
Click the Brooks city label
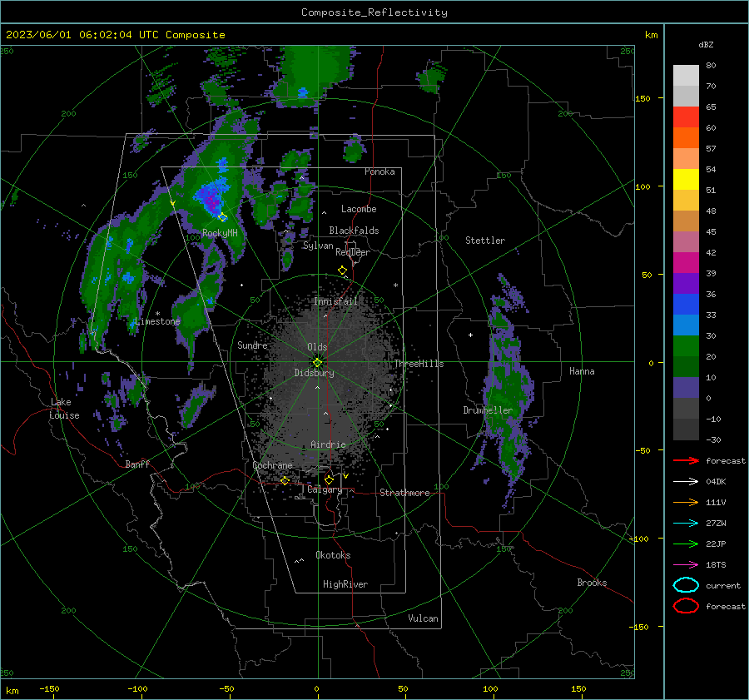coord(592,583)
